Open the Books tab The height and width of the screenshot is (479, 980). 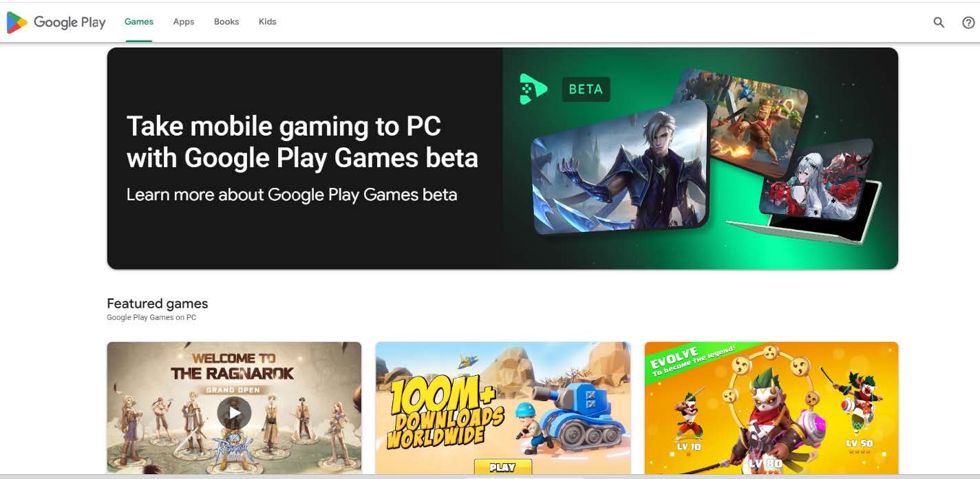tap(226, 22)
